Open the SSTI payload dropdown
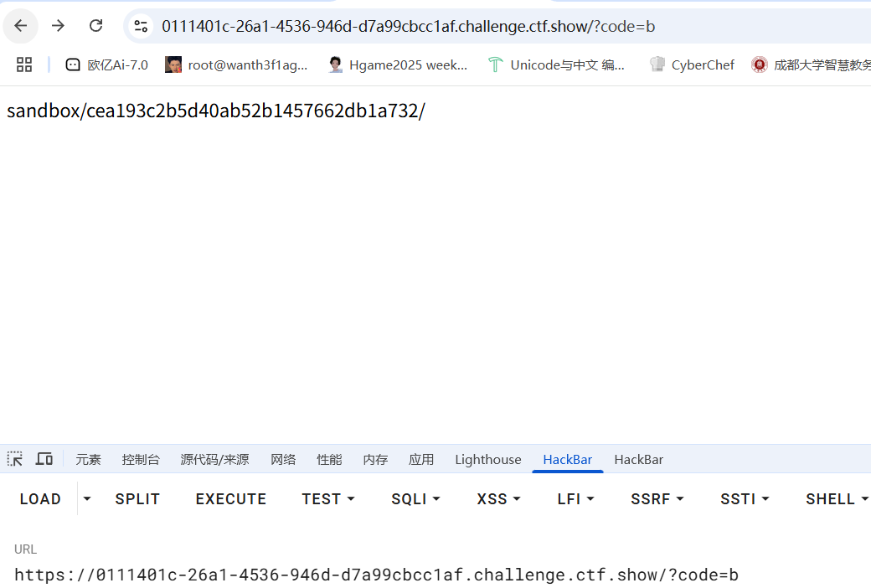 745,498
